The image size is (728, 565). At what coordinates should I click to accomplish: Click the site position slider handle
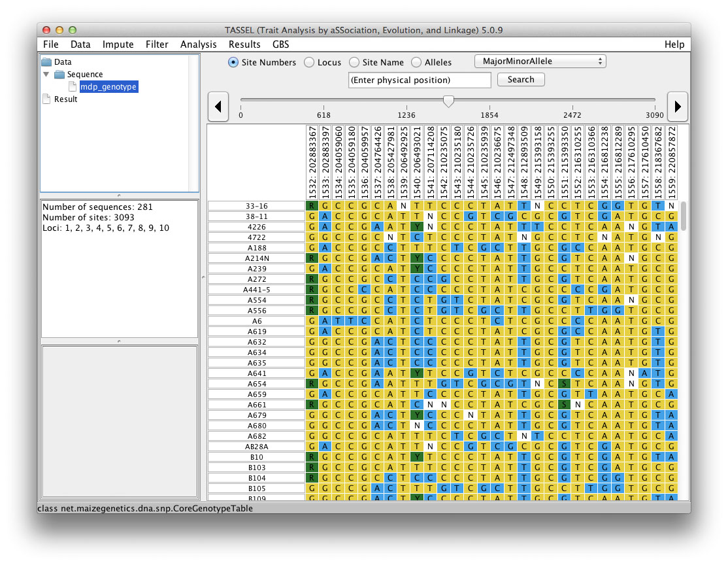[x=448, y=101]
